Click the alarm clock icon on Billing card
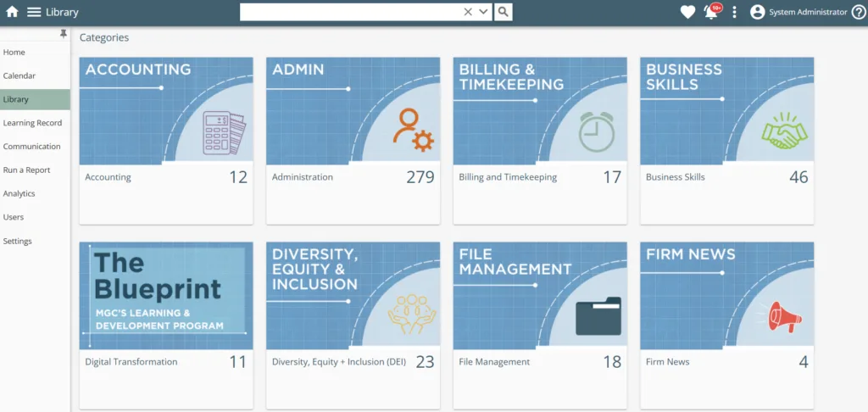Image resolution: width=868 pixels, height=412 pixels. pos(597,131)
